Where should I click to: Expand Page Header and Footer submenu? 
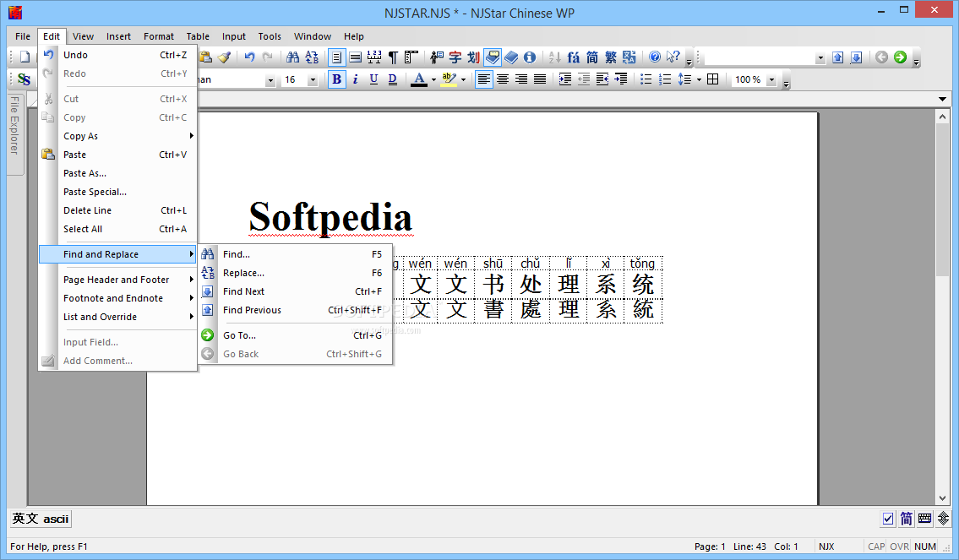pos(118,280)
